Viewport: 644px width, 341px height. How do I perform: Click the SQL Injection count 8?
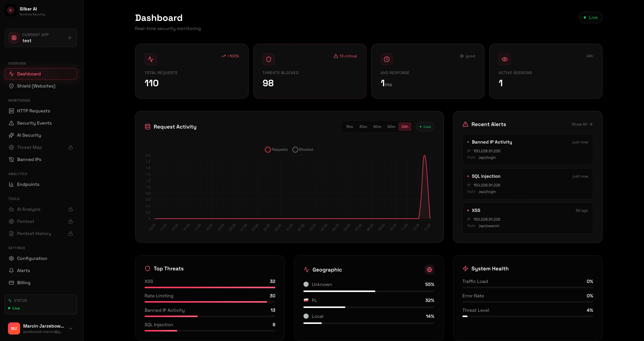point(274,324)
